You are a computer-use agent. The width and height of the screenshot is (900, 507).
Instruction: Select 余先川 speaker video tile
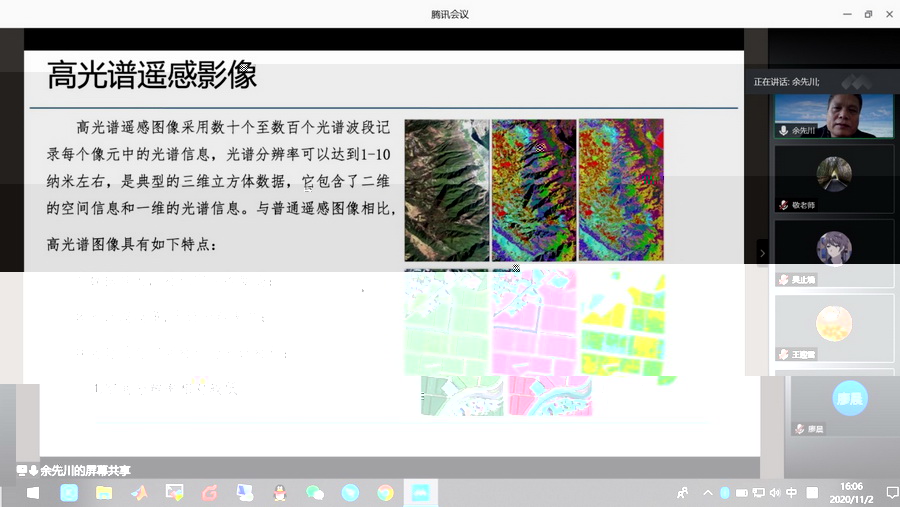click(x=834, y=116)
